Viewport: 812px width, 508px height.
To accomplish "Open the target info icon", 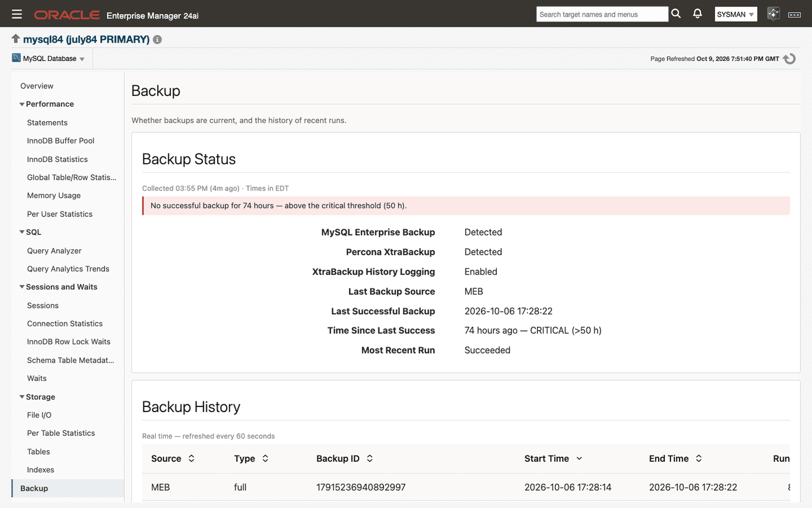I will click(x=157, y=40).
